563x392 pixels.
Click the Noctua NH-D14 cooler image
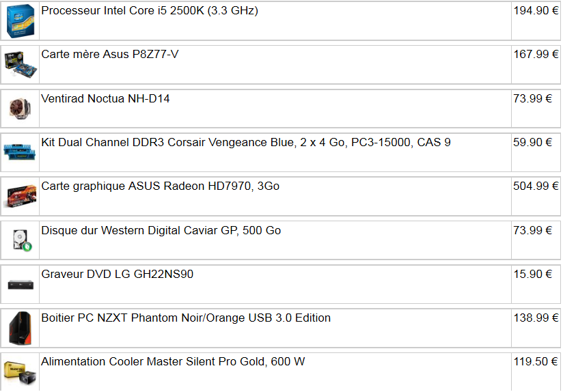coord(20,107)
